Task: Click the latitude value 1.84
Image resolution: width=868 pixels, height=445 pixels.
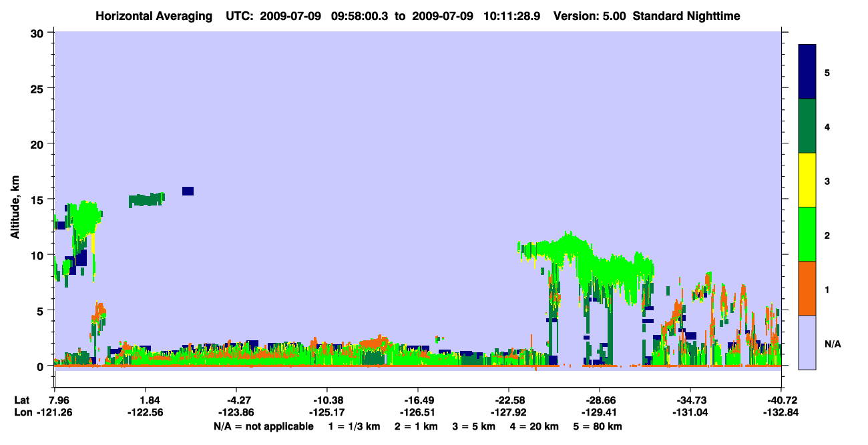Action: 146,400
